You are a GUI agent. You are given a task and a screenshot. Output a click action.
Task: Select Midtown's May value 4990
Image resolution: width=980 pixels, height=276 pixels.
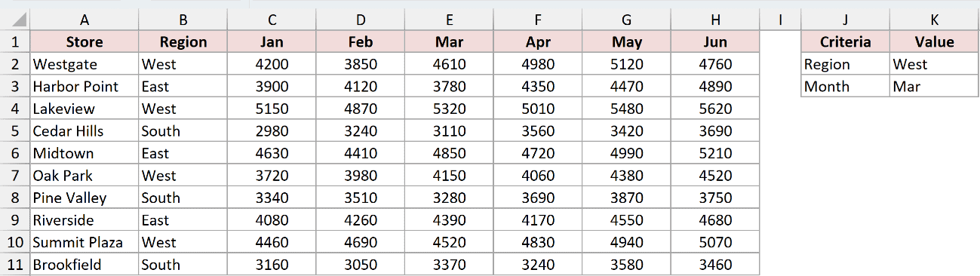626,153
